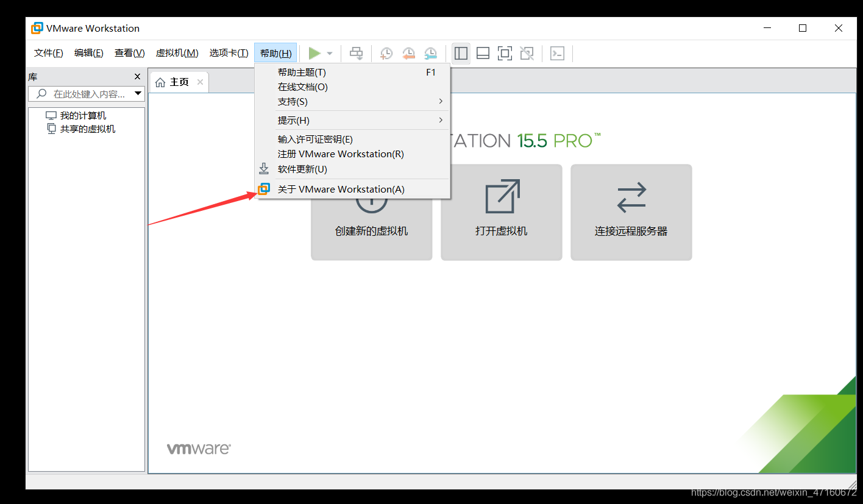
Task: Toggle the thumbnail bar view icon
Action: tap(483, 54)
